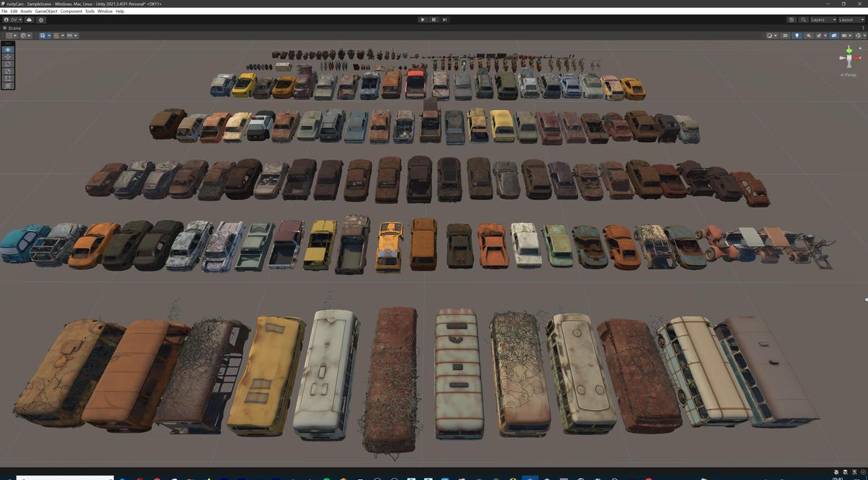This screenshot has height=480, width=868.
Task: Toggle 2D mode in the Scene view toolbar
Action: [786, 35]
